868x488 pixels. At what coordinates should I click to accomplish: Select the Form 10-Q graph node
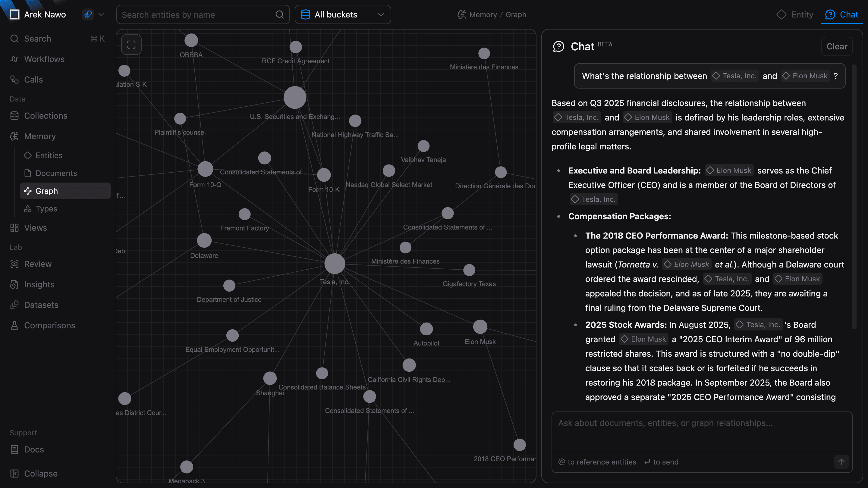205,169
